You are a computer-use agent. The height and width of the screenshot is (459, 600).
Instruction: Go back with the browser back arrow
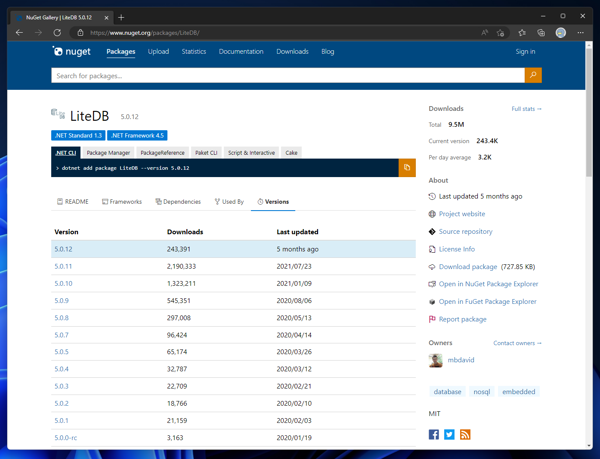pos(19,33)
